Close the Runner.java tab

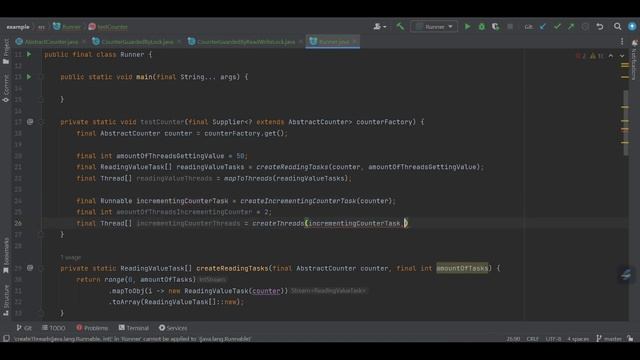pyautogui.click(x=355, y=42)
